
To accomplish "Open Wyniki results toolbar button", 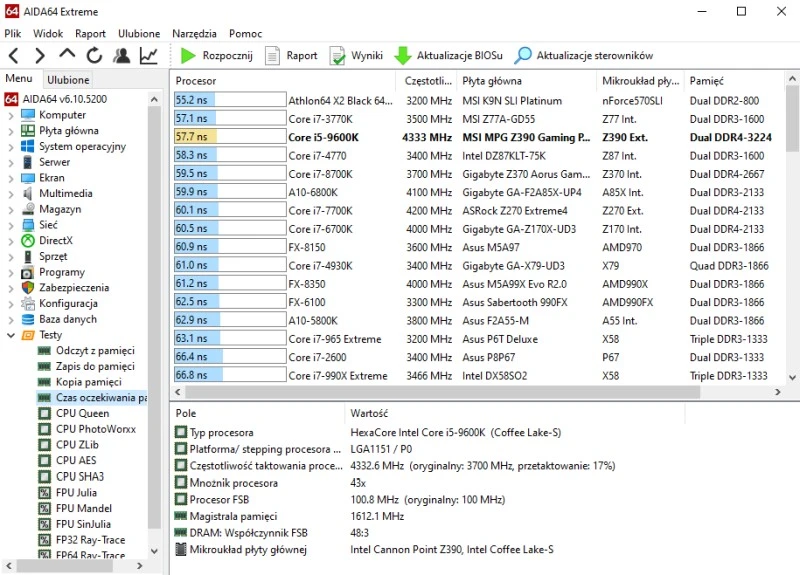I will click(x=356, y=55).
